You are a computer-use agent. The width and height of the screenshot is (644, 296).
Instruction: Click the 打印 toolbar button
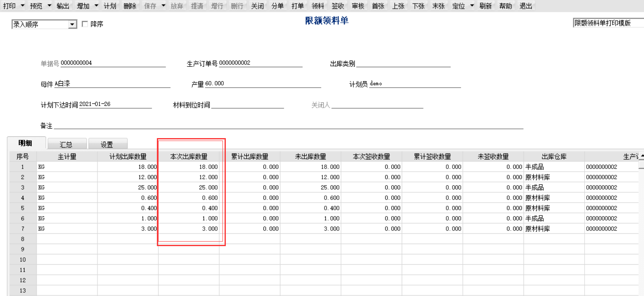tap(9, 6)
